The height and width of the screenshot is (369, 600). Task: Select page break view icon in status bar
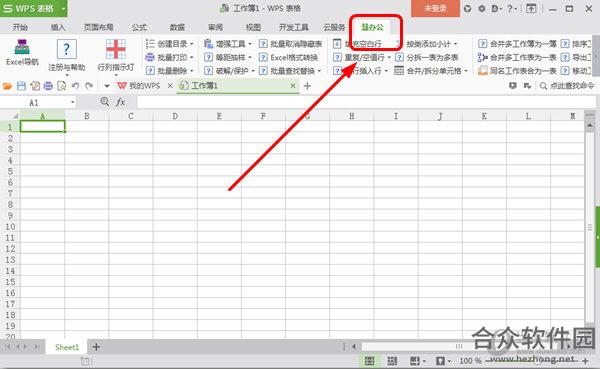(x=392, y=361)
